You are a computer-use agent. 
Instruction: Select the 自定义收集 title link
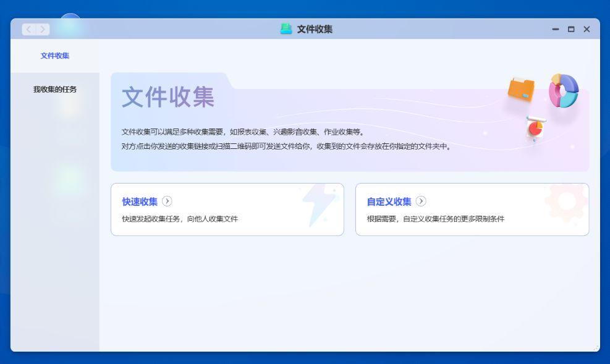coord(389,201)
